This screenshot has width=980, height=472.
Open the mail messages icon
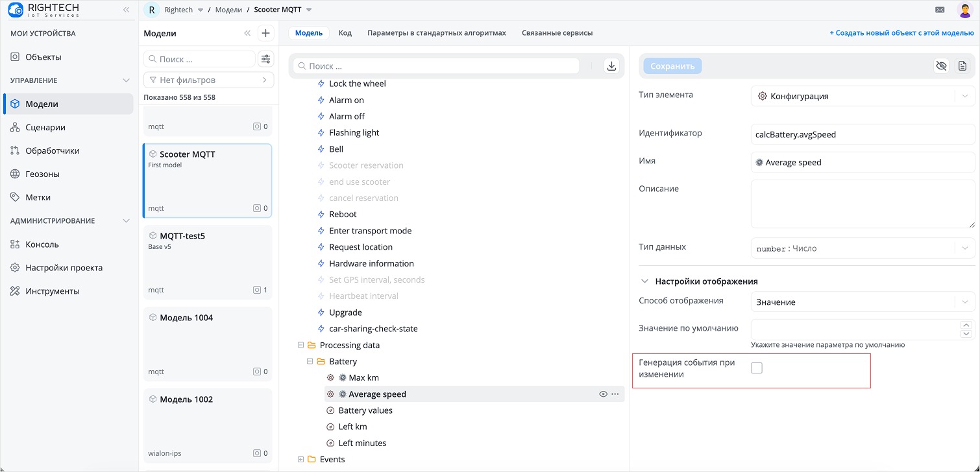click(940, 10)
